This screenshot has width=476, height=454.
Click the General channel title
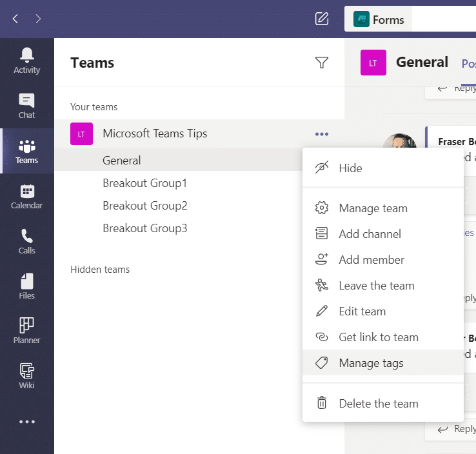(x=422, y=62)
